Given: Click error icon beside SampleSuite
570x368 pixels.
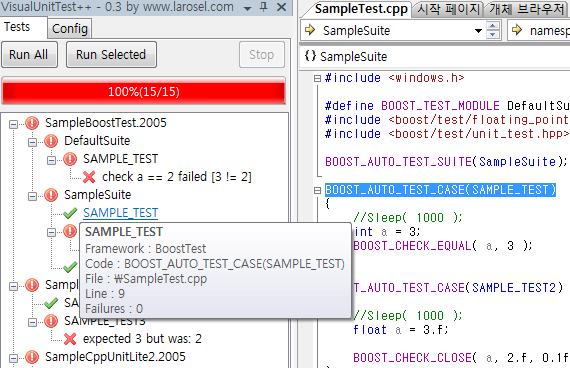Looking at the screenshot, I should pyautogui.click(x=51, y=195).
